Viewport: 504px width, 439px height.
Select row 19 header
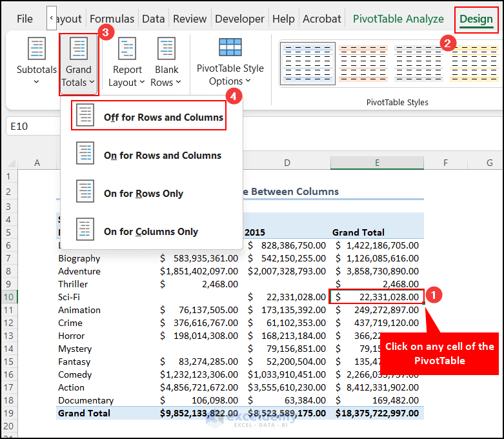click(8, 413)
